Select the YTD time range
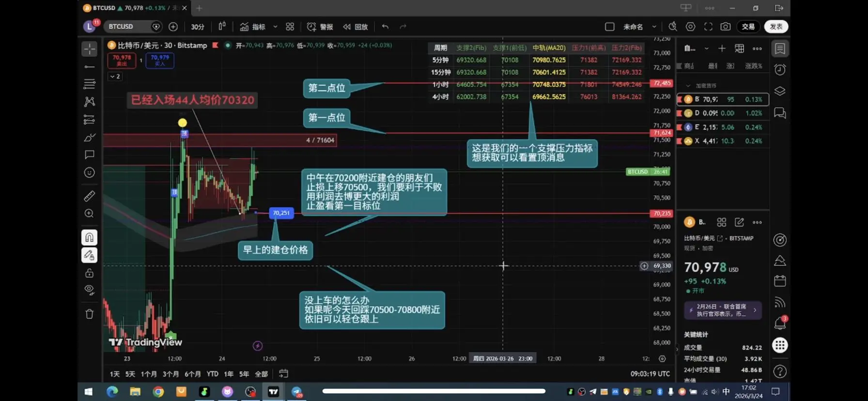The height and width of the screenshot is (401, 868). [212, 374]
